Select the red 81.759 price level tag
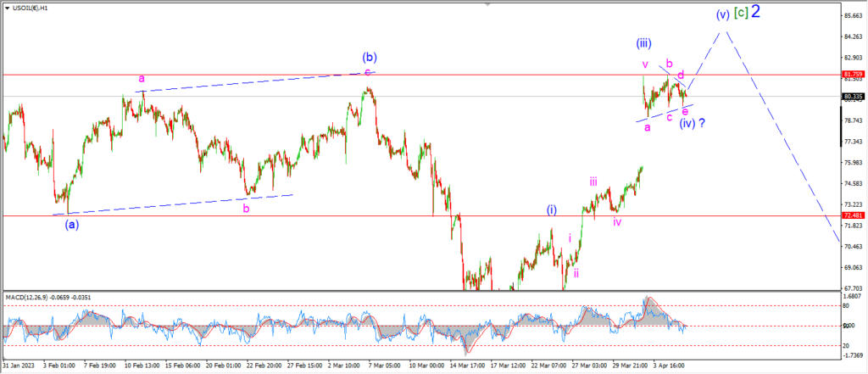This screenshot has width=868, height=374. click(x=851, y=75)
